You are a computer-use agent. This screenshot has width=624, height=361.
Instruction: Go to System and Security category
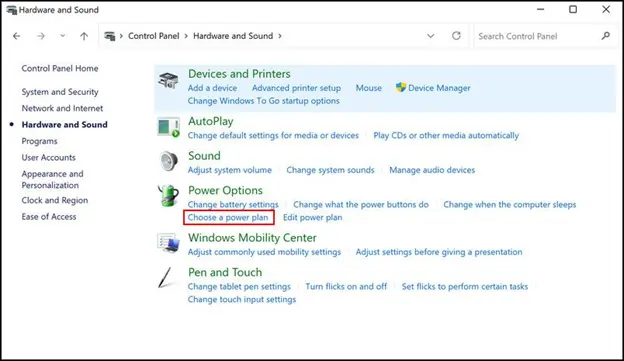click(60, 92)
